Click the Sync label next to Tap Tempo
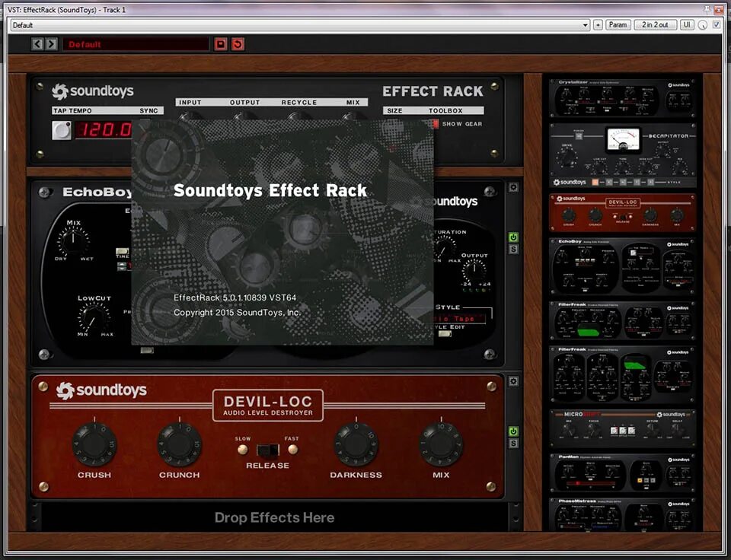Viewport: 731px width, 560px height. tap(148, 111)
